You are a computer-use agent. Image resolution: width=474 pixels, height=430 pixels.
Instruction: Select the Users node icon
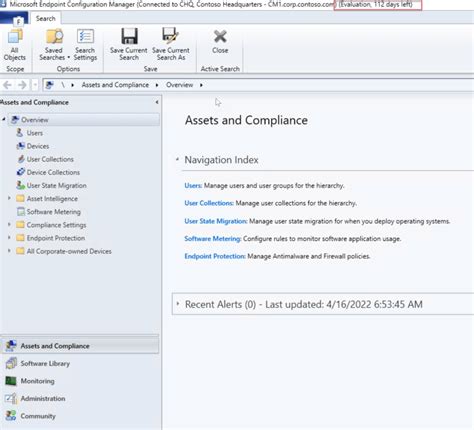click(20, 133)
